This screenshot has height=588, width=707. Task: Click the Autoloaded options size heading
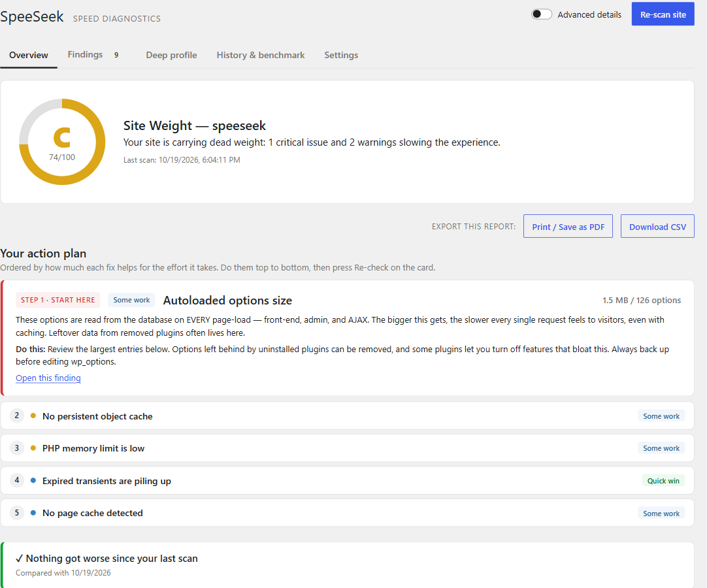227,301
